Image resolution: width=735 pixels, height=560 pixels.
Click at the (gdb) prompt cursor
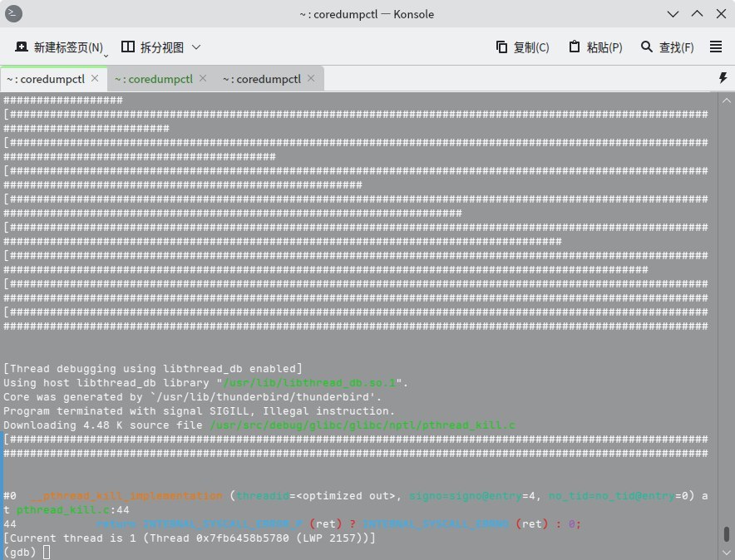pos(47,552)
